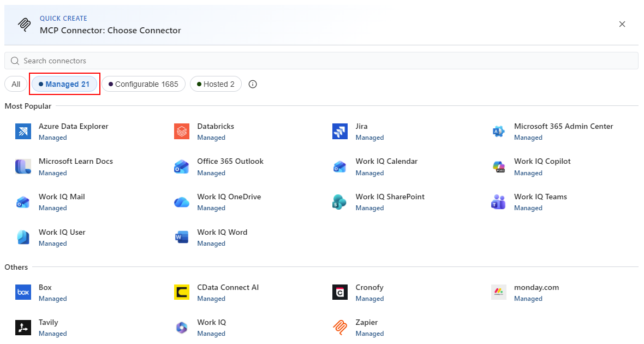Click the Work IQ Copilot icon

[499, 167]
